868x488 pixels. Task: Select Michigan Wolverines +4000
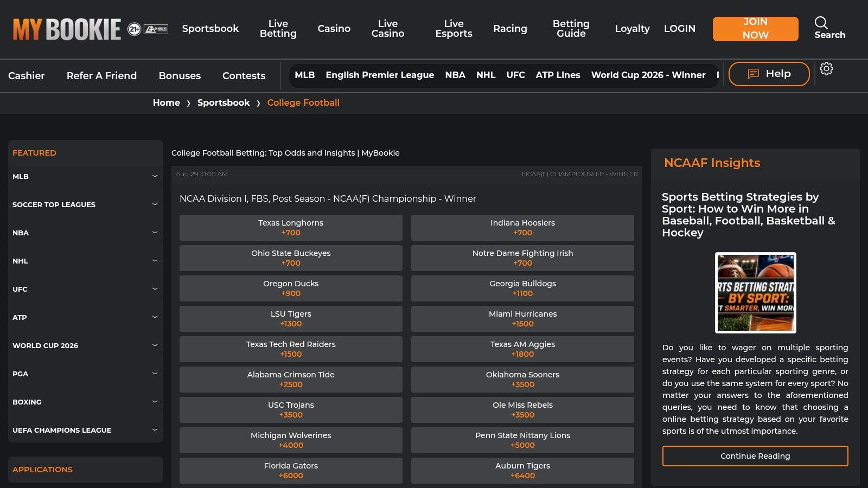click(x=291, y=440)
